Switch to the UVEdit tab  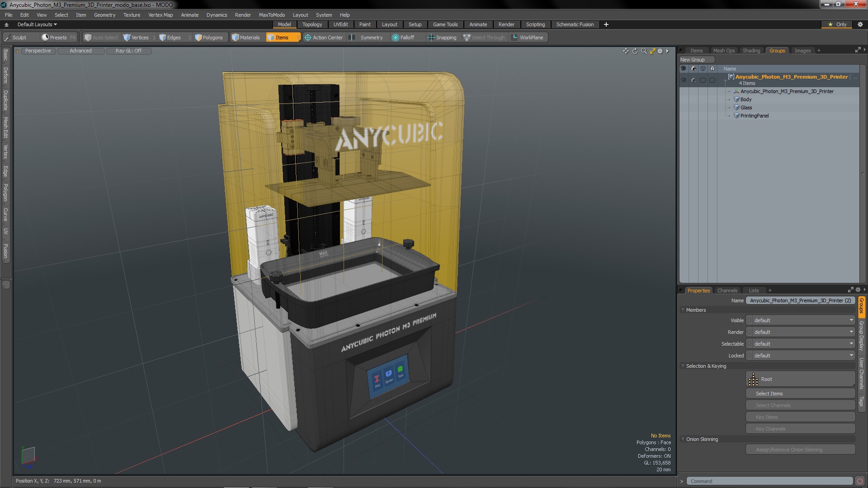coord(341,24)
